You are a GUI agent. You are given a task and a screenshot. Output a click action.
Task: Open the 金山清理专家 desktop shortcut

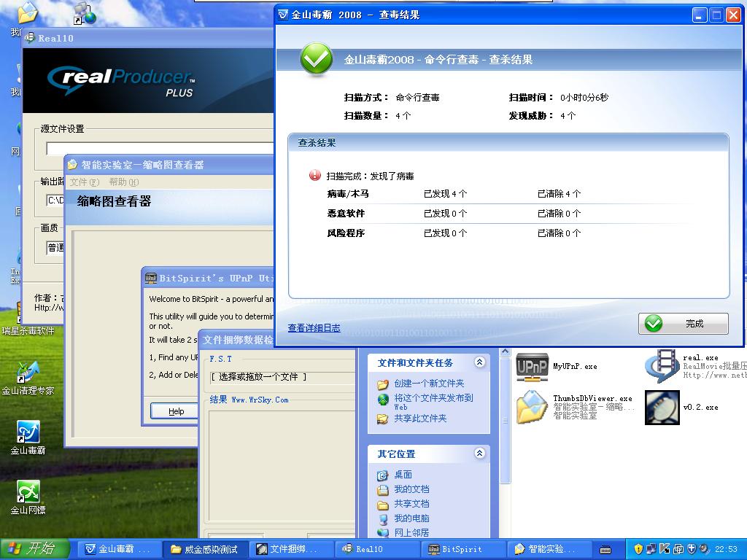pyautogui.click(x=28, y=378)
